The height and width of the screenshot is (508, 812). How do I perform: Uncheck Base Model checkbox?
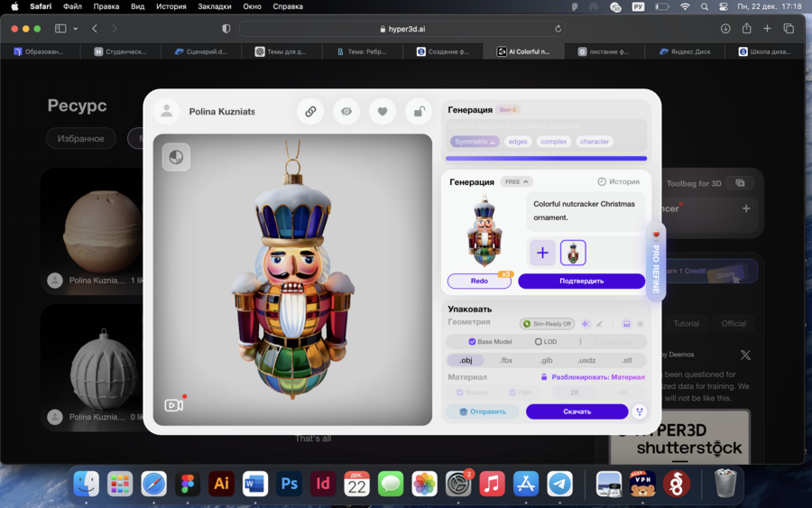(472, 342)
